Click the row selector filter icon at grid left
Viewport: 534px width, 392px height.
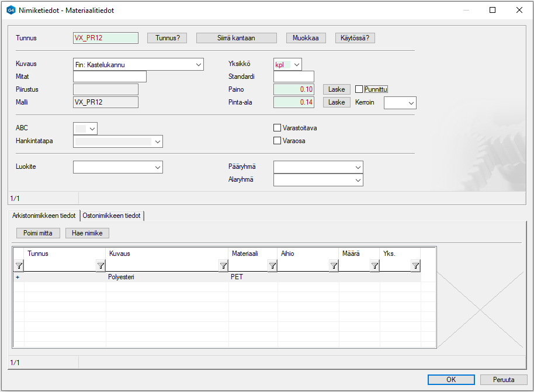coord(18,266)
